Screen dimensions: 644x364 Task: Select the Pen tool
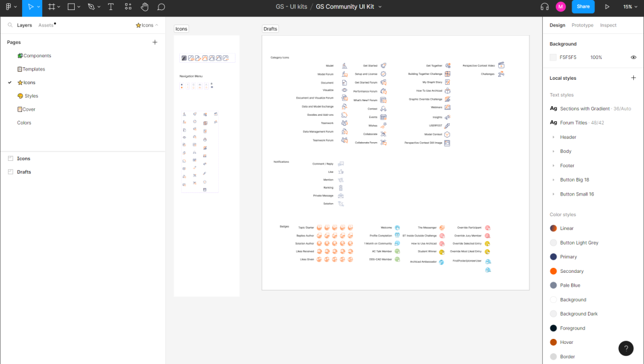point(91,7)
